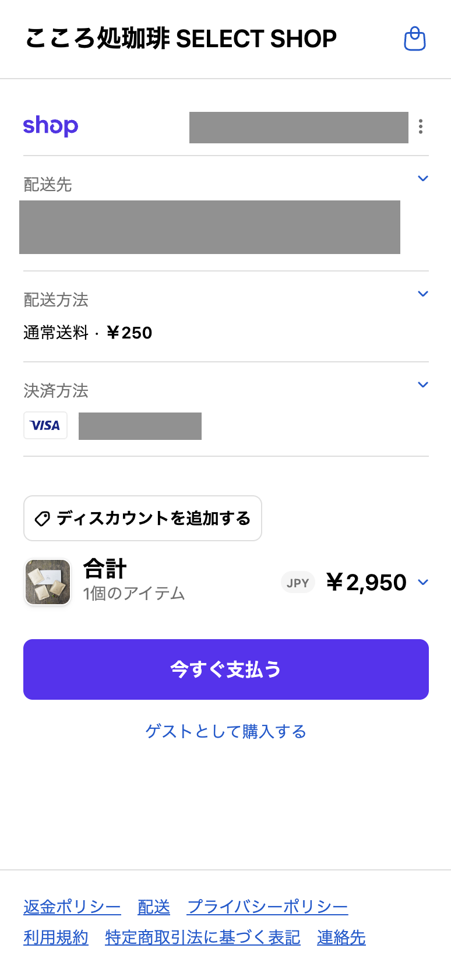Click the discount tag icon
This screenshot has height=980, width=451.
click(x=43, y=519)
